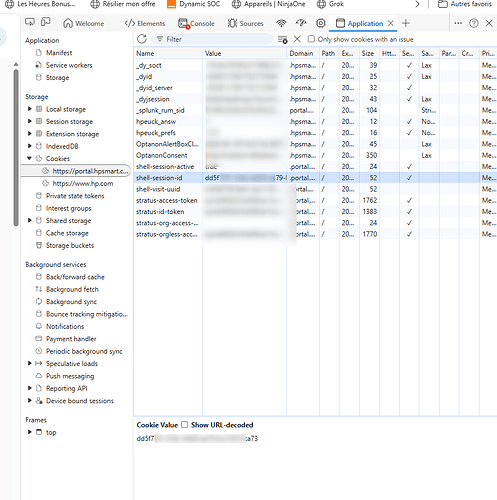497x500 pixels.
Task: Select https://www.hp.com cookies entry
Action: [83, 183]
